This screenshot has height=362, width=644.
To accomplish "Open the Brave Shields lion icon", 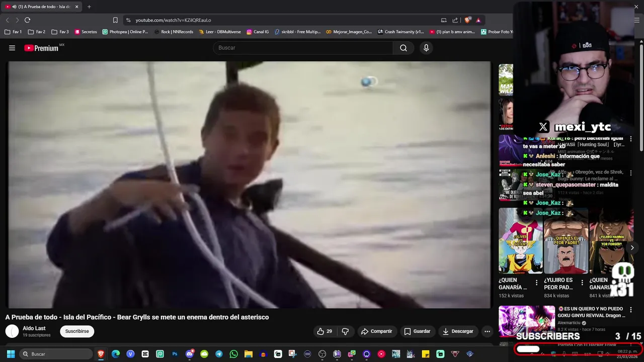I will point(467,20).
